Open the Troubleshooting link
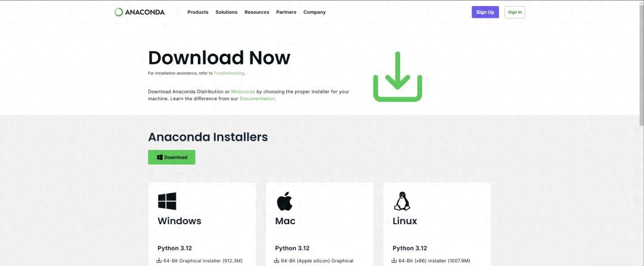The height and width of the screenshot is (266, 644). 229,73
